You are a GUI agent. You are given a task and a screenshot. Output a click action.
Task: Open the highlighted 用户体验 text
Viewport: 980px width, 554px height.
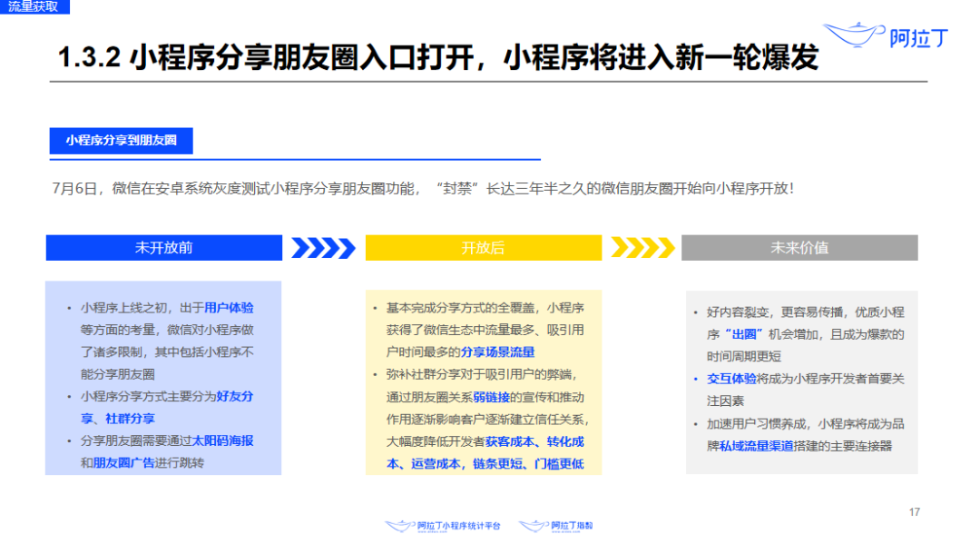tap(229, 308)
